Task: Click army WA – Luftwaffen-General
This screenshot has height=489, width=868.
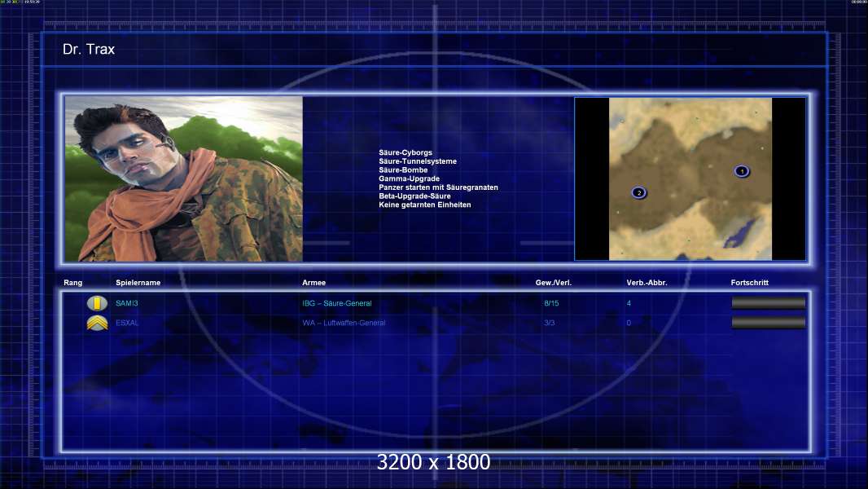Action: pos(344,323)
